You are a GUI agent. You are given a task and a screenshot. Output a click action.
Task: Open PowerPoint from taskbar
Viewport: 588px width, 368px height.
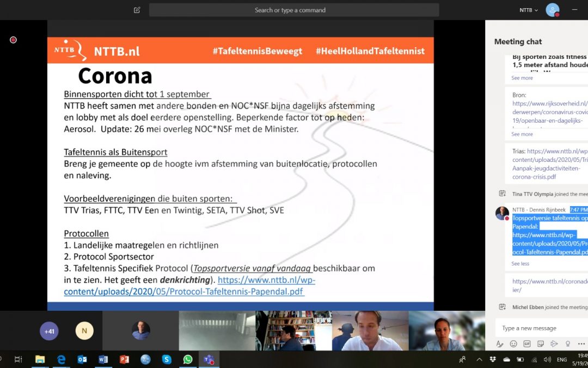pos(124,359)
